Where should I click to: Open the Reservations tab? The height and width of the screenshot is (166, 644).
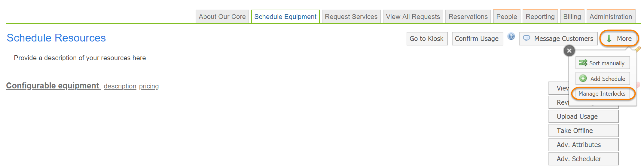coord(468,17)
